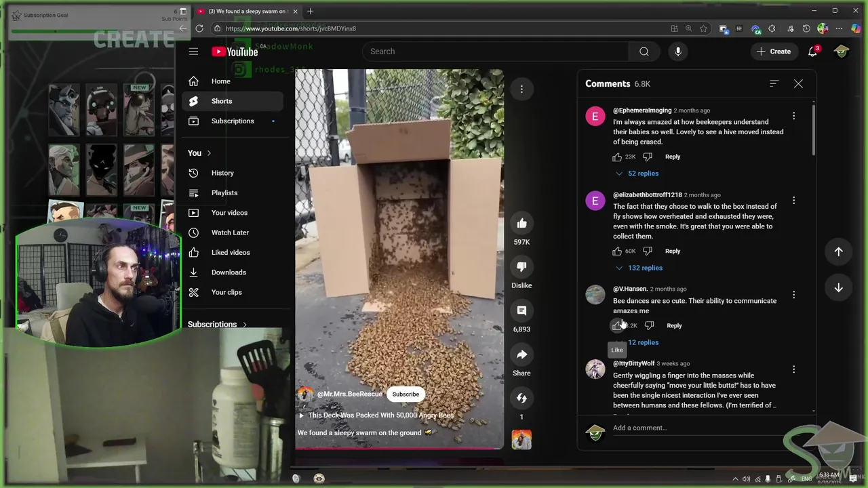Image resolution: width=868 pixels, height=488 pixels.
Task: Click the YouTube search field
Action: [x=495, y=52]
